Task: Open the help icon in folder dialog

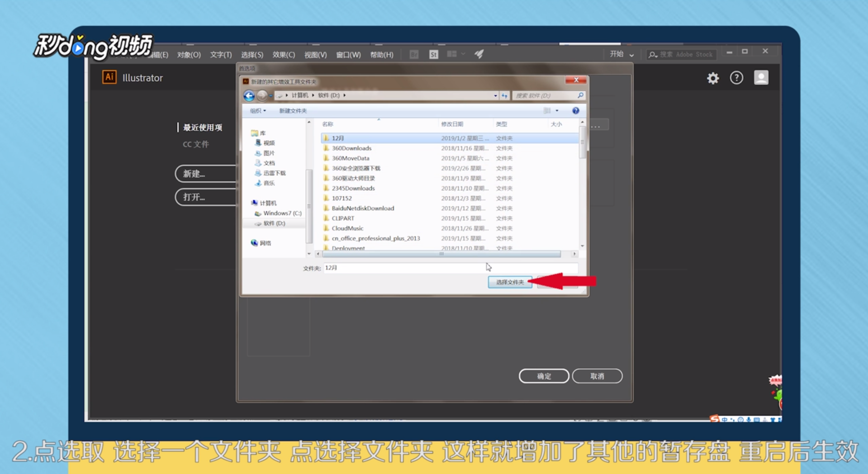Action: (x=575, y=111)
